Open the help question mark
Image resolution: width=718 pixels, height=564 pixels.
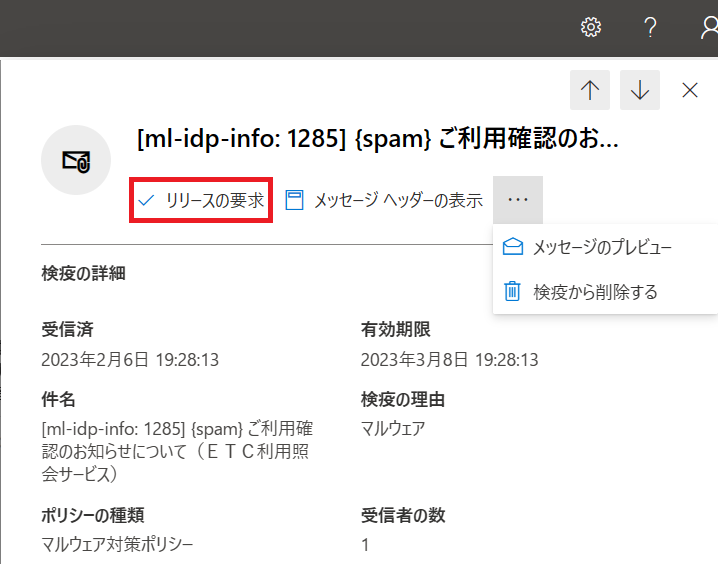(x=650, y=27)
